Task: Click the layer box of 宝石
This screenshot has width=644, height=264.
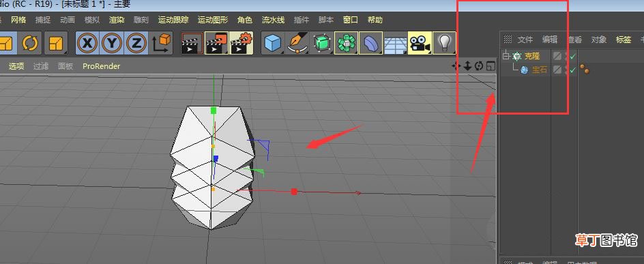Action: tap(557, 70)
